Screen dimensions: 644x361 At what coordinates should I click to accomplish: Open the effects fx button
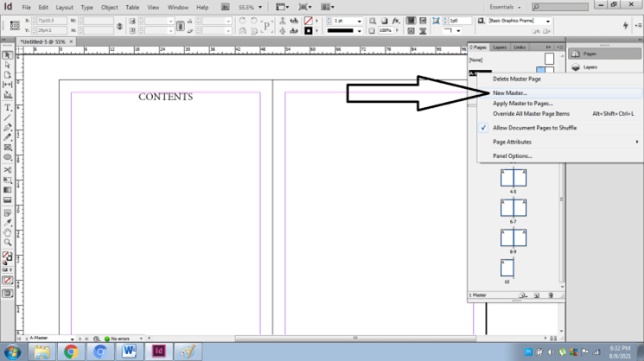[x=396, y=21]
